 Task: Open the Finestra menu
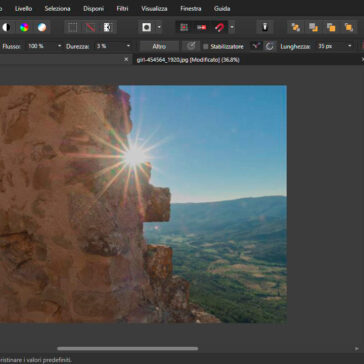191,9
